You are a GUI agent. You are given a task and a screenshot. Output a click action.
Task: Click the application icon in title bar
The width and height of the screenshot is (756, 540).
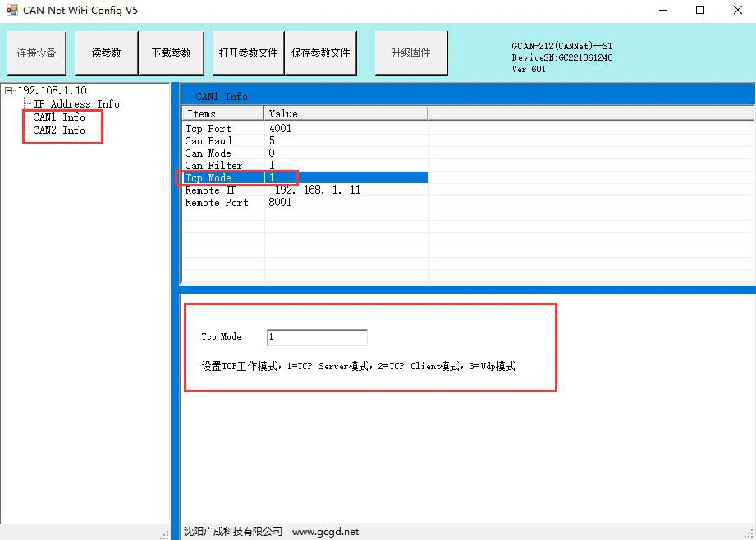11,11
